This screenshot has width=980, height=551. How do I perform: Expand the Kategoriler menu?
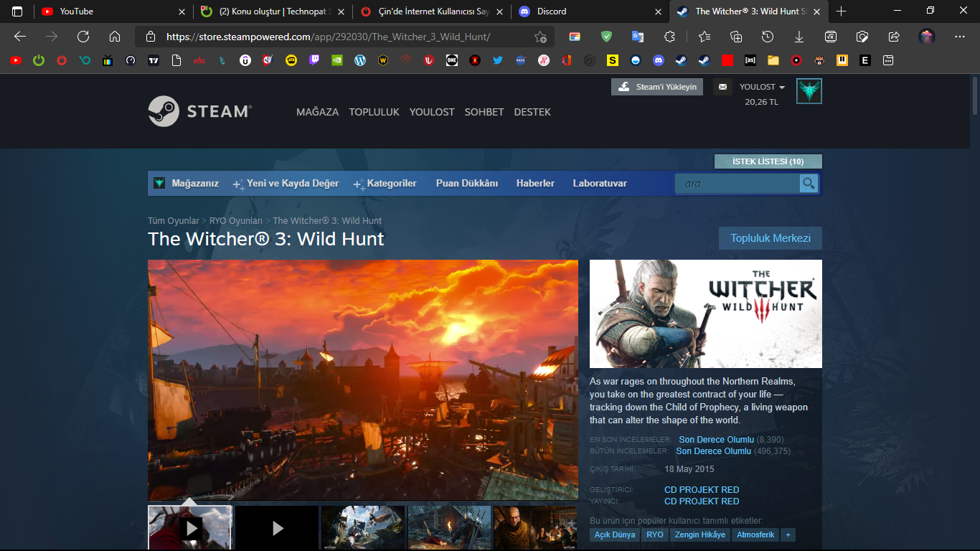coord(385,184)
